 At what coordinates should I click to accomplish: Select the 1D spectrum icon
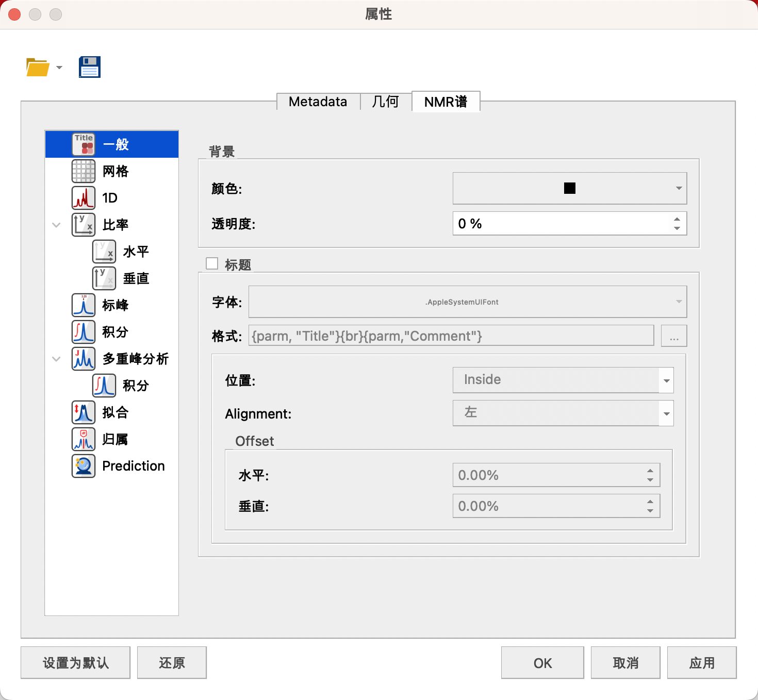(x=84, y=198)
